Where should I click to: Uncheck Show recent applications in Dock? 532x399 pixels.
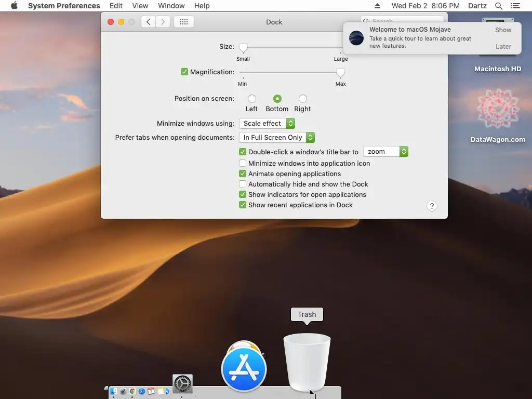point(242,205)
